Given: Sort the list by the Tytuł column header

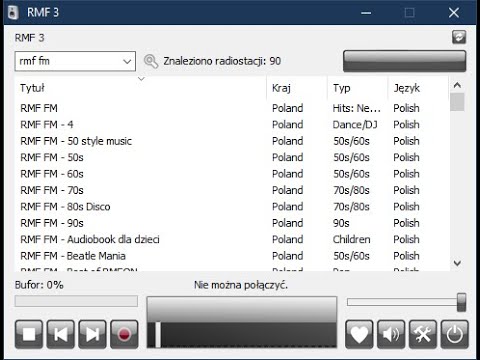Looking at the screenshot, I should [x=140, y=88].
